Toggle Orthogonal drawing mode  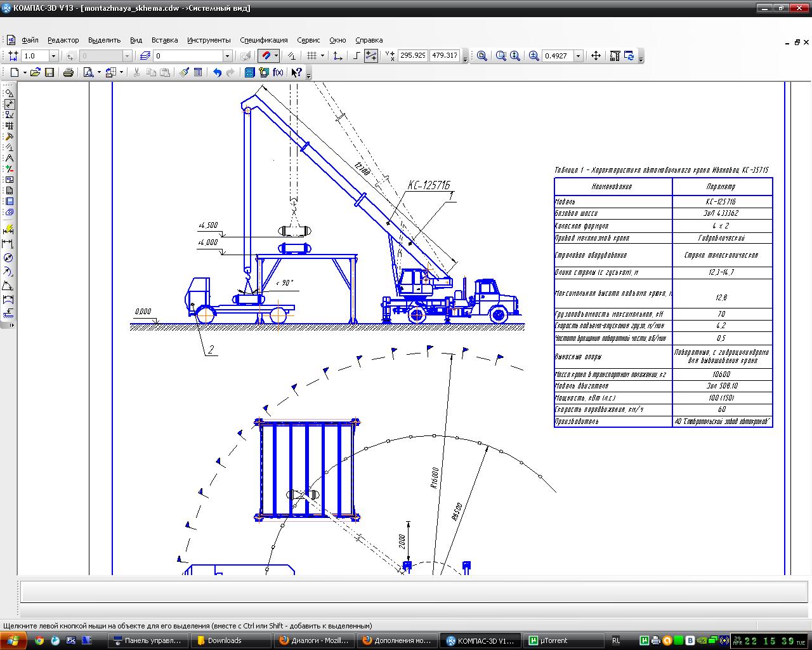click(x=357, y=56)
